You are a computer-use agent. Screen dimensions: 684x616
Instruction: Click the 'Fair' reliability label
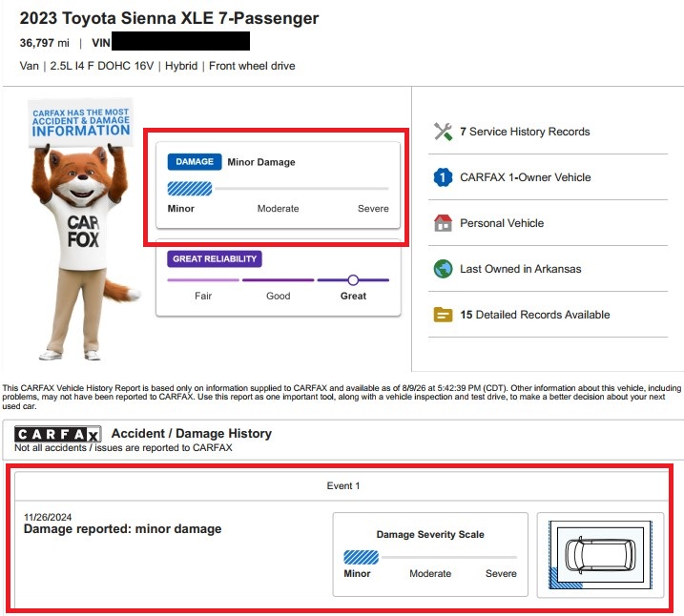click(x=203, y=296)
